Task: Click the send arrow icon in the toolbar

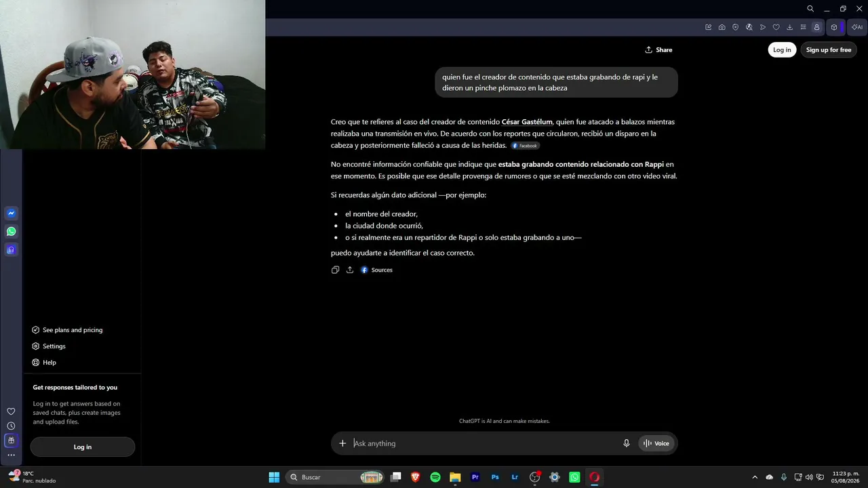Action: (763, 27)
